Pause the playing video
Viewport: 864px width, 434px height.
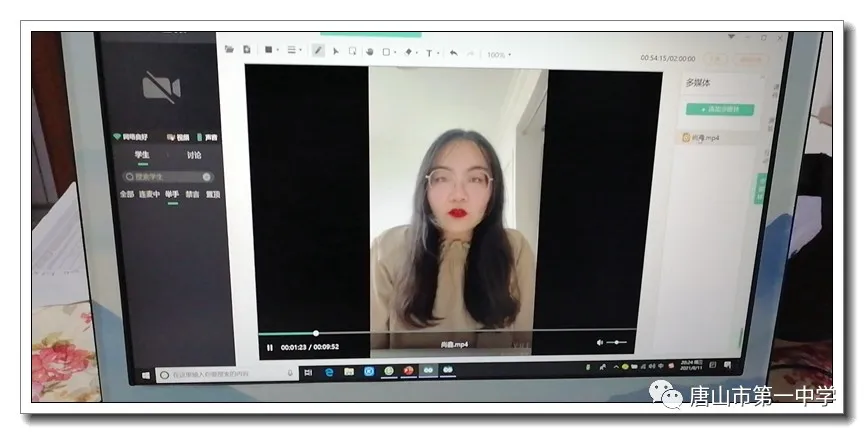click(x=269, y=347)
